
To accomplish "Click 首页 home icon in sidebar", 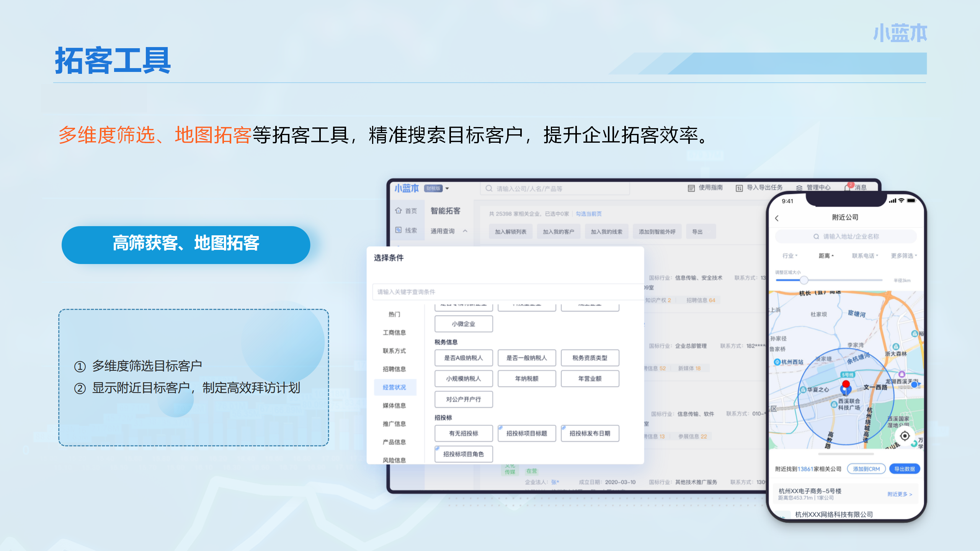I will pos(399,210).
